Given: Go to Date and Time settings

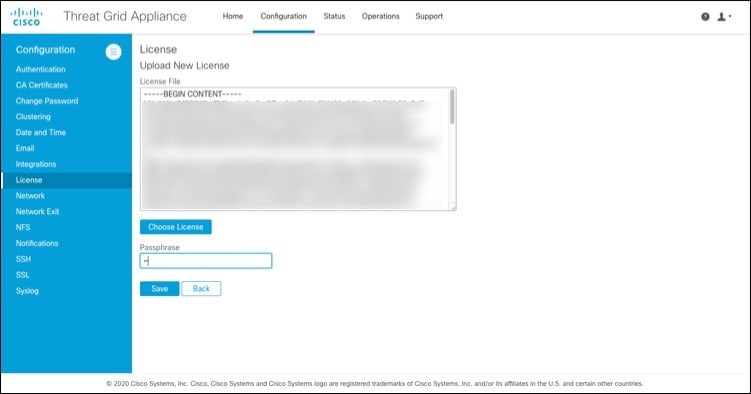Looking at the screenshot, I should click(x=41, y=133).
